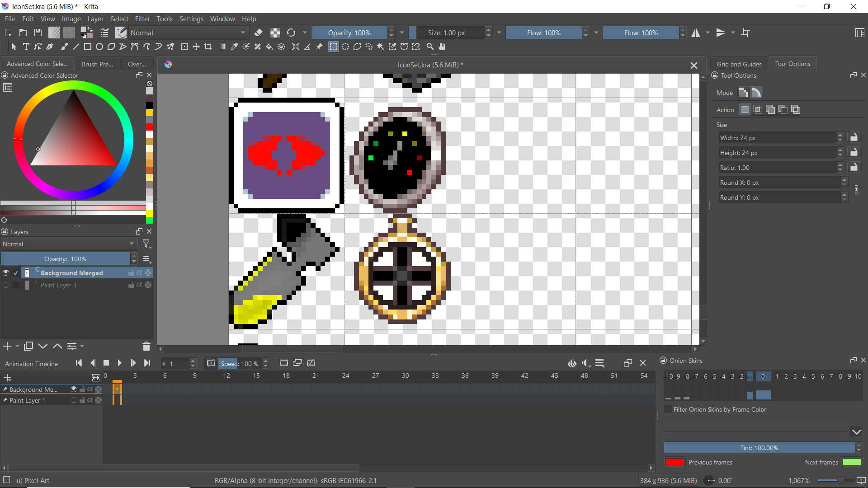Enable Filter Onion Skins by Frame Color
868x488 pixels.
668,409
